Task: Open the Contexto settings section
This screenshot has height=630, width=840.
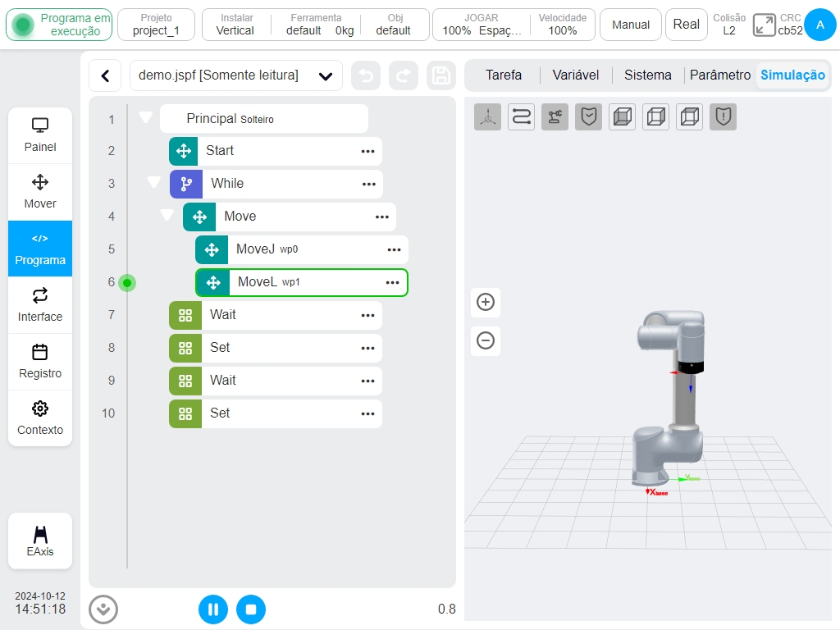Action: pos(40,418)
